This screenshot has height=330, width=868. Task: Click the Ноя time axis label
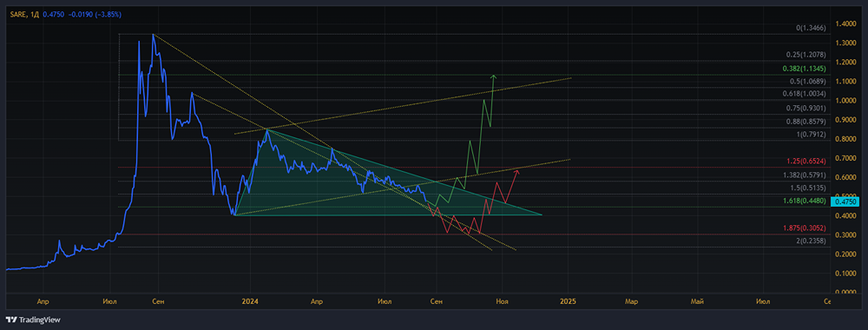point(502,301)
